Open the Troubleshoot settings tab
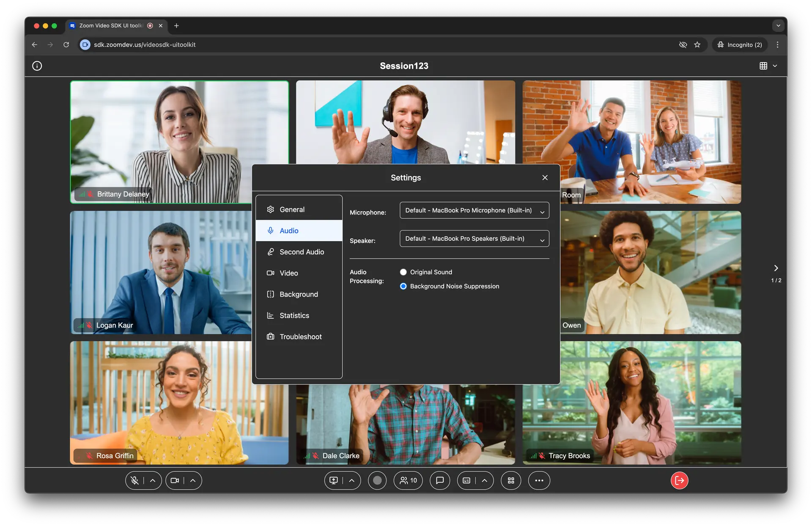This screenshot has width=812, height=526. point(300,336)
